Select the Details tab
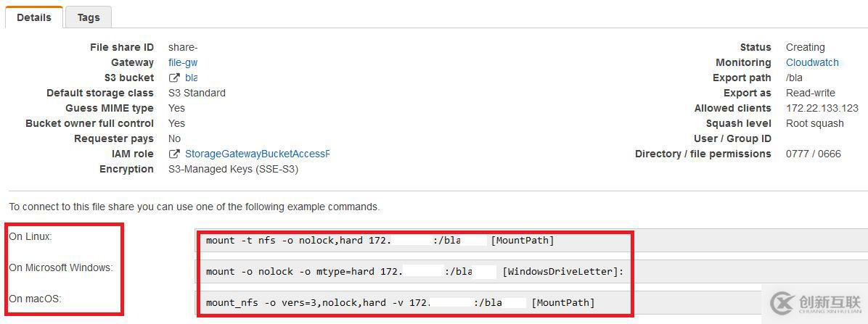Viewport: 868px width, 324px height. point(34,17)
